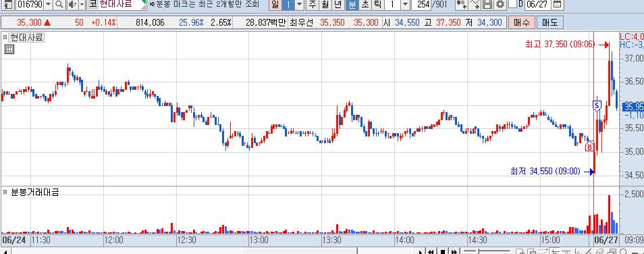Click the stop playback button below chart
Screen dimensions: 644x254
pyautogui.click(x=443, y=251)
